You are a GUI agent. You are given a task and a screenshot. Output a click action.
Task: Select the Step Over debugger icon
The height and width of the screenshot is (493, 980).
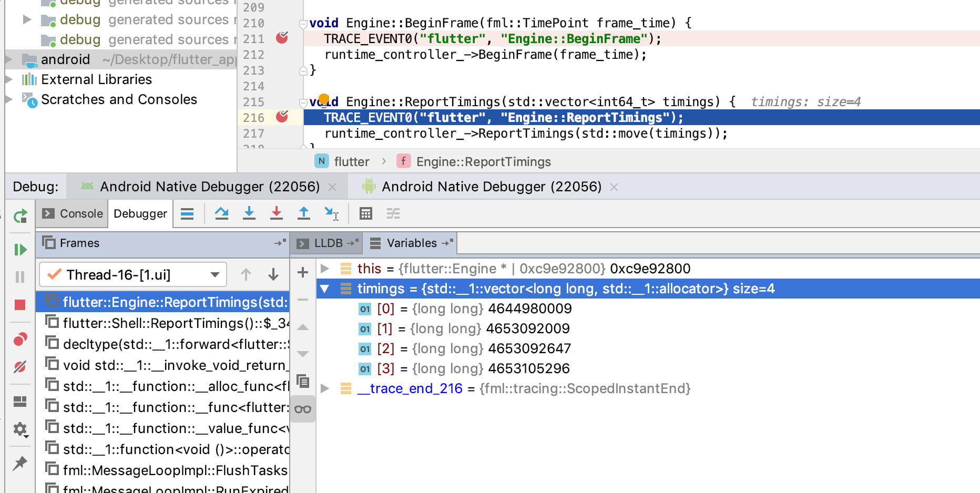point(221,213)
